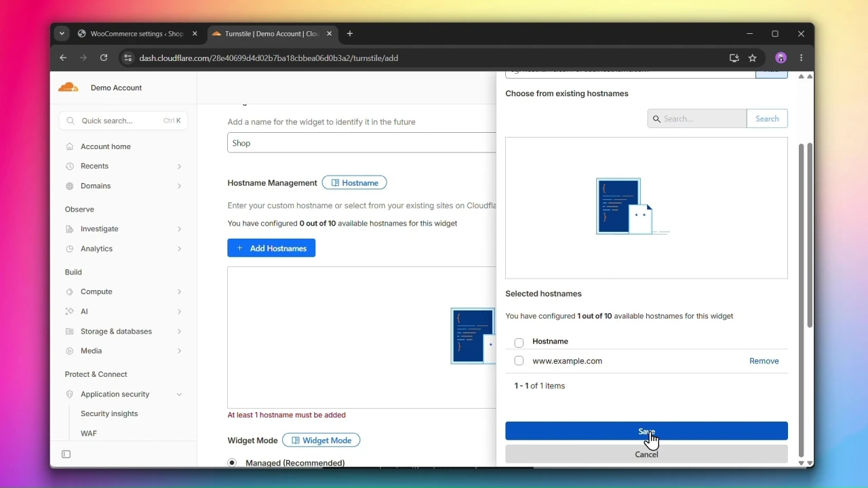Click the Compute icon in sidebar
The height and width of the screenshot is (488, 868).
(x=70, y=291)
